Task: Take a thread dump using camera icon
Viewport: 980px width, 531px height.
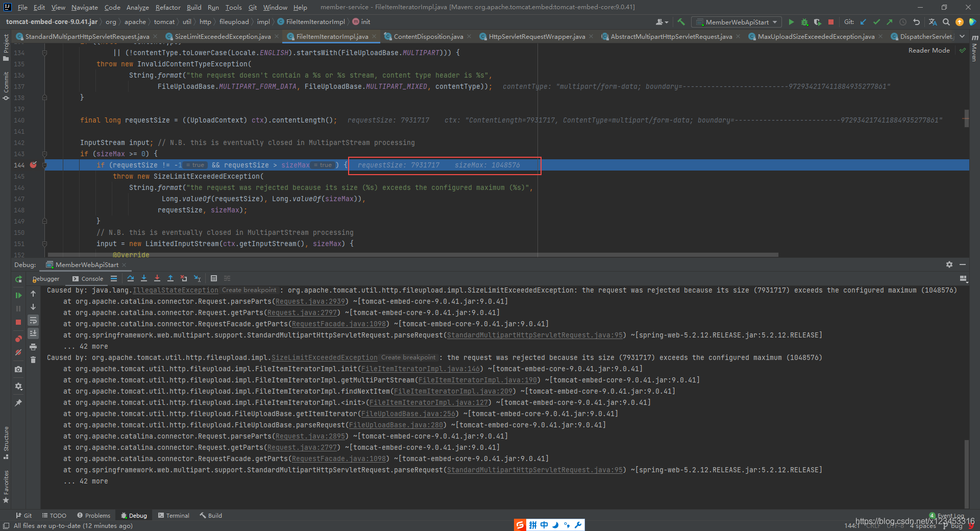Action: pos(18,369)
